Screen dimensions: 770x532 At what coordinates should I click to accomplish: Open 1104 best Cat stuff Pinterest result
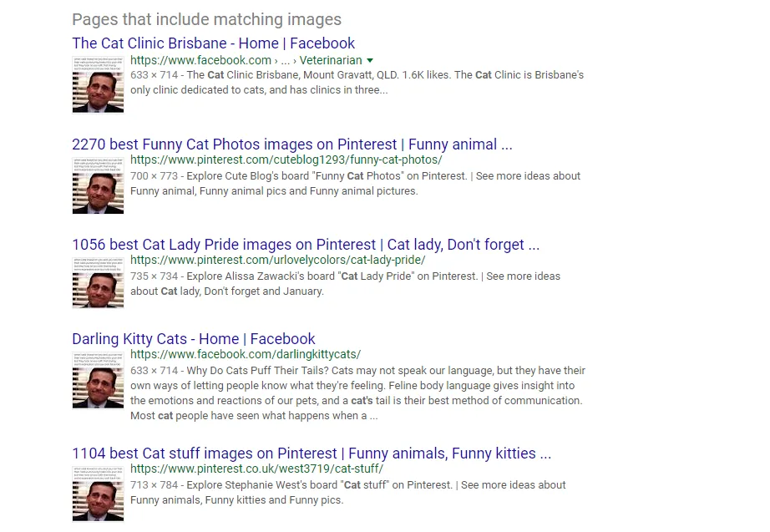point(312,453)
